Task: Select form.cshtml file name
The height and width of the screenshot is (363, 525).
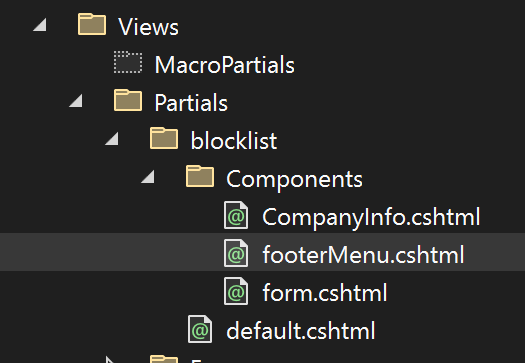Action: pos(325,293)
